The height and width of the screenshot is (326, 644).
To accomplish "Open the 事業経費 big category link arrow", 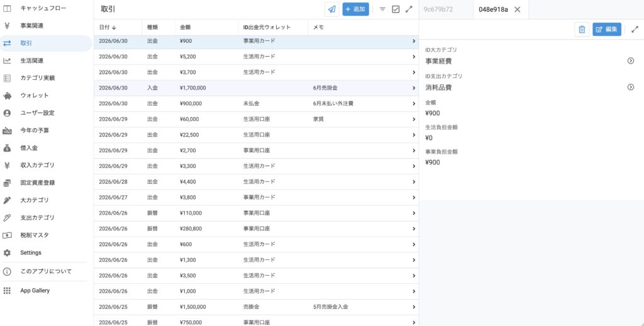I will coord(631,61).
